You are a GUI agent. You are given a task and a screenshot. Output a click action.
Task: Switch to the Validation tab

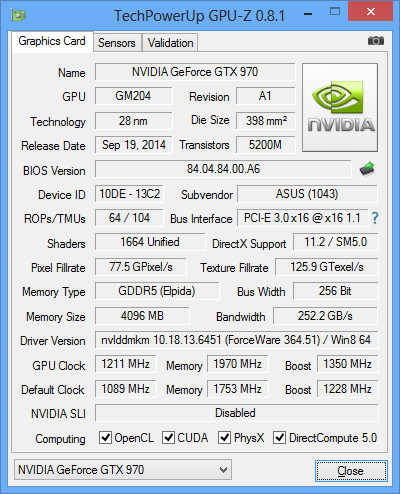click(x=170, y=43)
